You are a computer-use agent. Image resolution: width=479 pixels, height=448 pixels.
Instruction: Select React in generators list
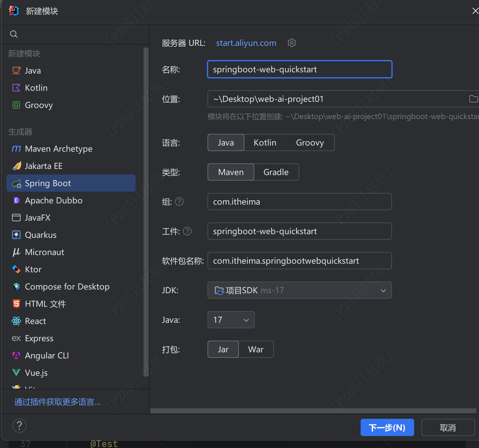71,321
